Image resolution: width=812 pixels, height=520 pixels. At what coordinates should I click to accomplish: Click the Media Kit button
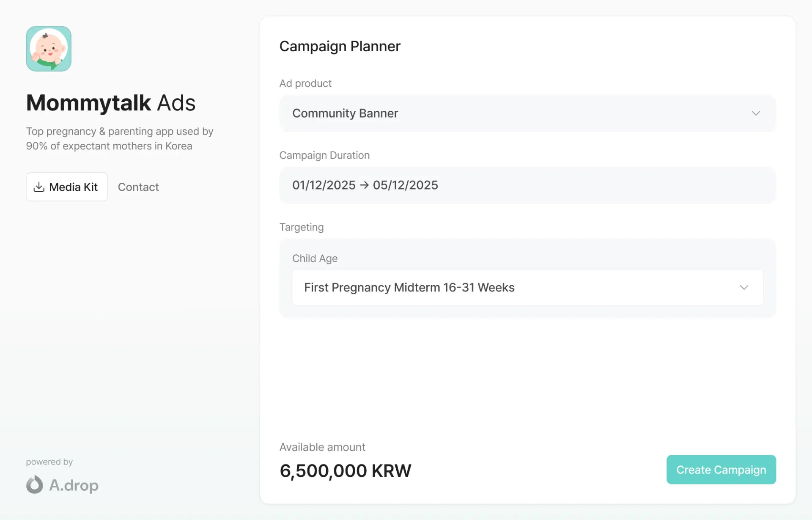point(67,187)
